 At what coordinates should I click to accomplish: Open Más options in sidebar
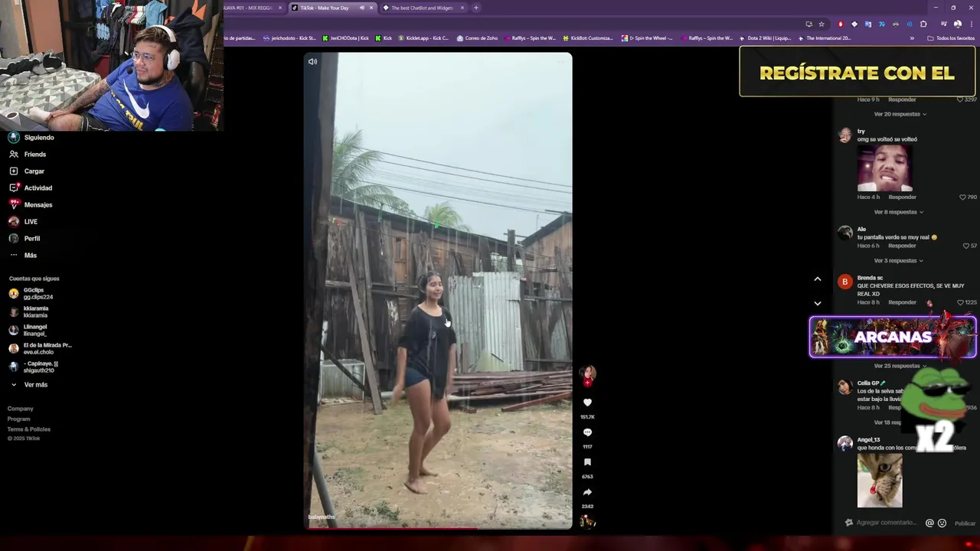(x=23, y=256)
